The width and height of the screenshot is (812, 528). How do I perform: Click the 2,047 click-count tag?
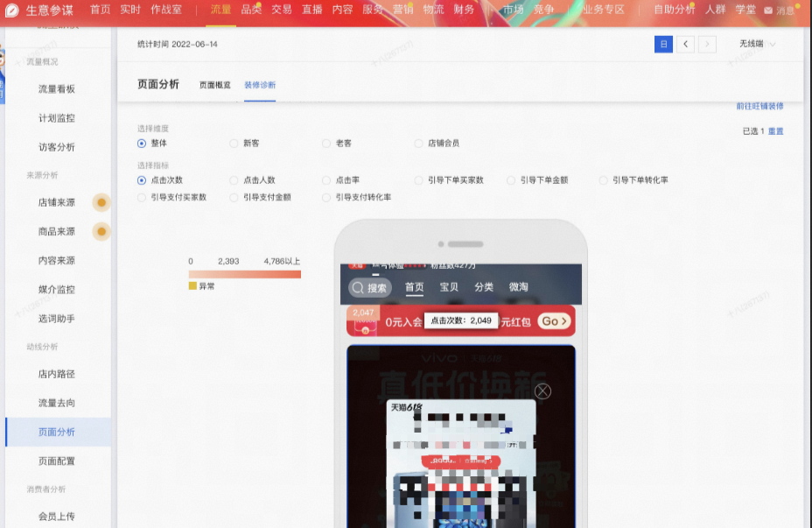click(363, 313)
